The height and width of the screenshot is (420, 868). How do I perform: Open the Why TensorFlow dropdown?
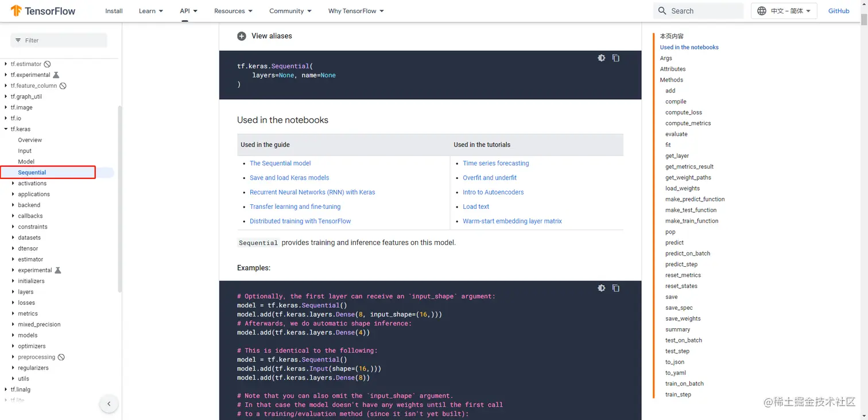coord(356,11)
